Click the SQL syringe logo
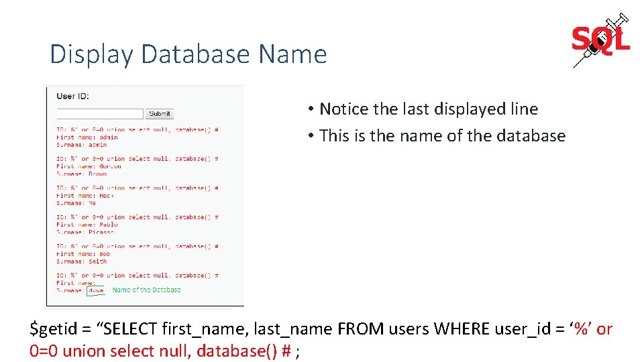644x362 pixels. click(601, 40)
